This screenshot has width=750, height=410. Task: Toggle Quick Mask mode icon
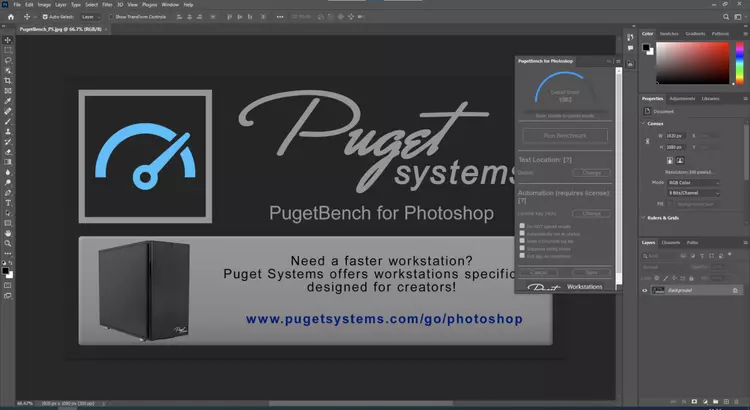tap(8, 286)
